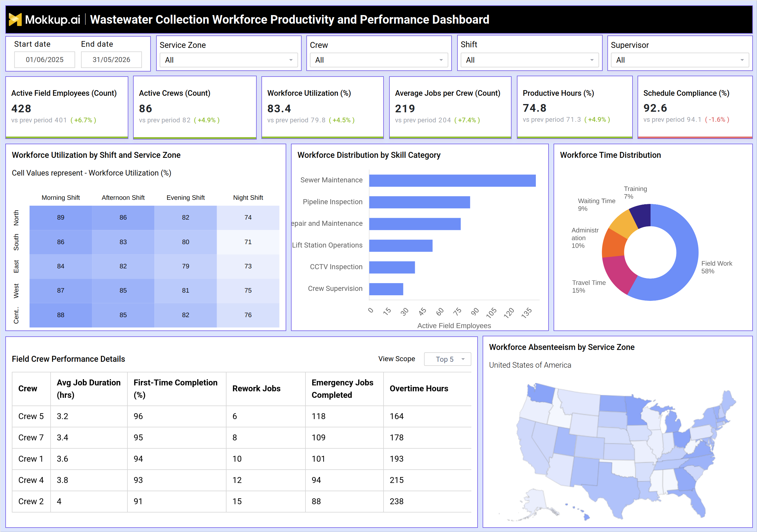Click East Evening Shift cell 79
Image resolution: width=757 pixels, height=532 pixels.
tap(186, 266)
